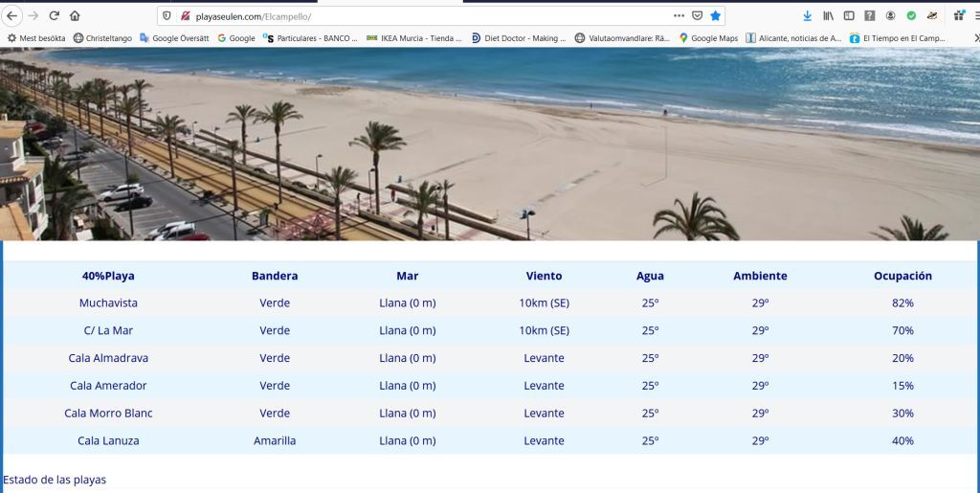The height and width of the screenshot is (493, 980).
Task: Open Google Maps bookmark
Action: pyautogui.click(x=708, y=38)
